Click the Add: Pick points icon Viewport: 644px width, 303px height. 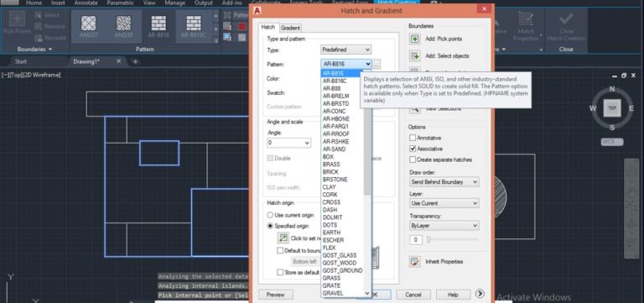(415, 39)
